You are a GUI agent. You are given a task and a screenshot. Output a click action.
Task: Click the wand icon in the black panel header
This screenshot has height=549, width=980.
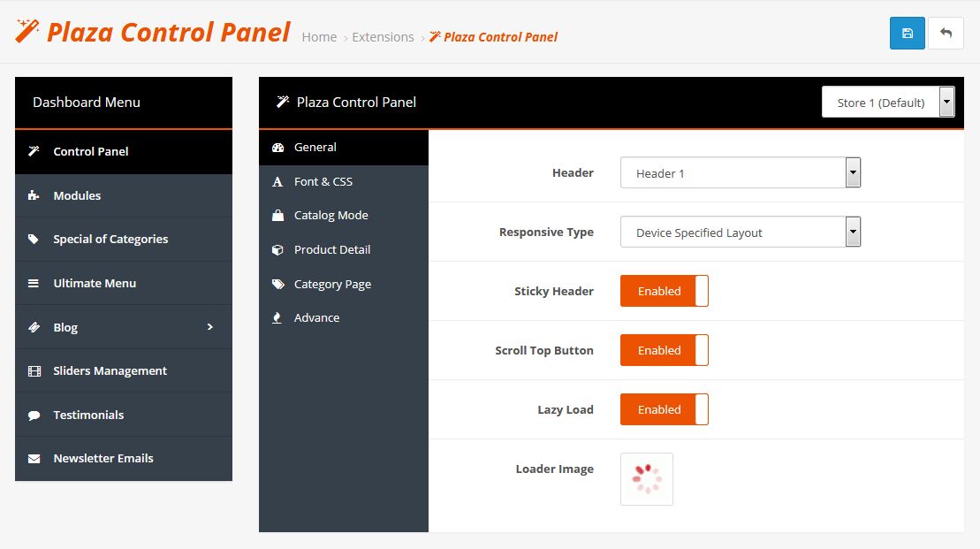point(283,102)
